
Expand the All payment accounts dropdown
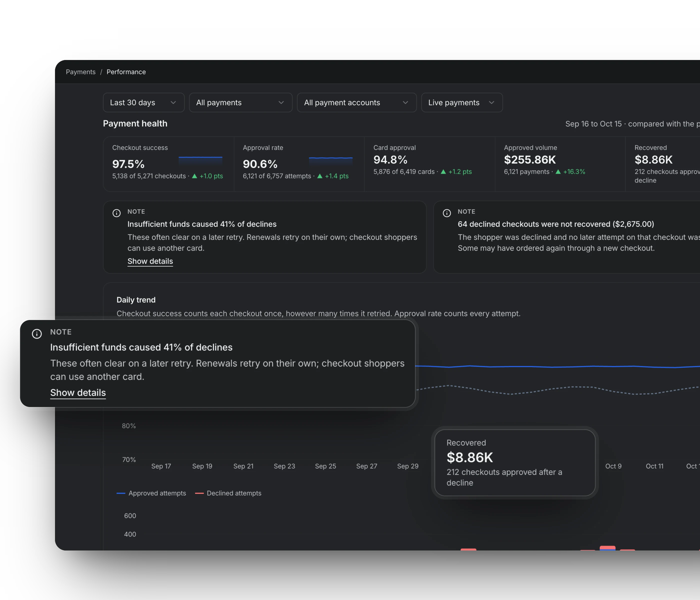tap(357, 102)
